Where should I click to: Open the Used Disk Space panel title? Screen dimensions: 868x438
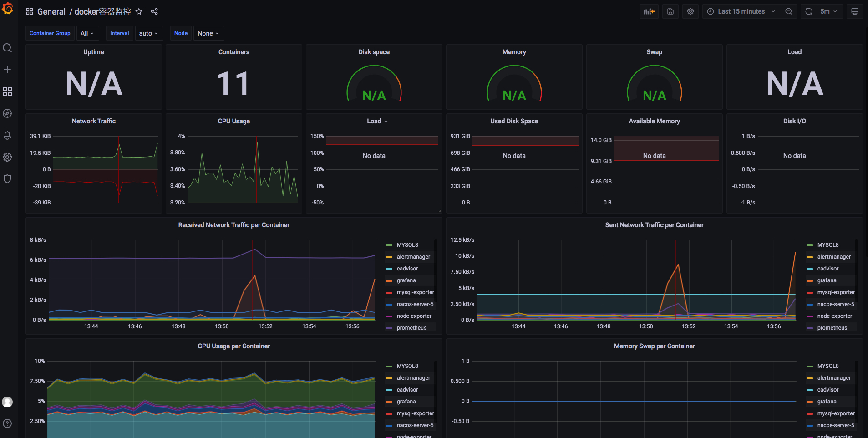[x=514, y=121]
